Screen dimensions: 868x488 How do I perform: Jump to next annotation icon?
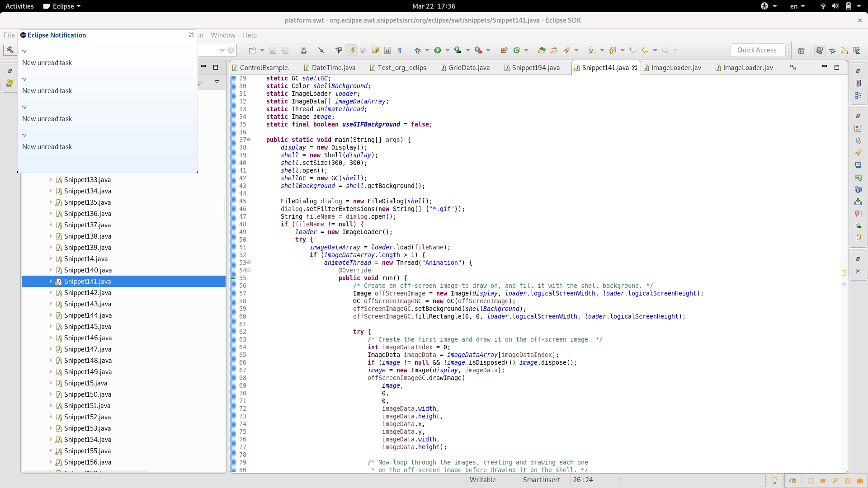pos(592,50)
